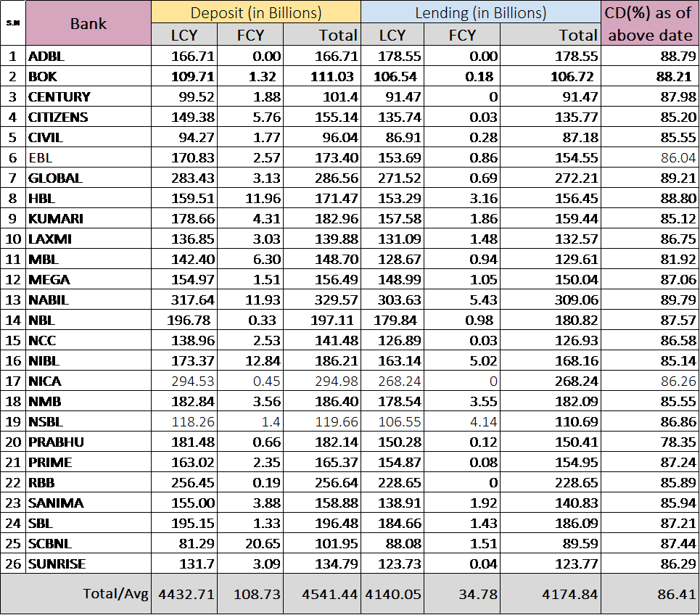Viewport: 700px width, 615px height.
Task: Click the 86.04 CD percentage cell
Action: point(650,157)
